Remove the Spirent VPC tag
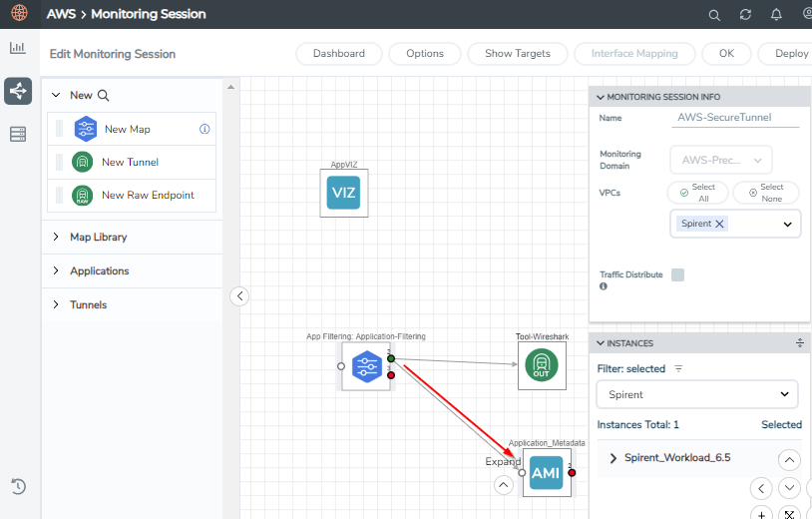 719,224
